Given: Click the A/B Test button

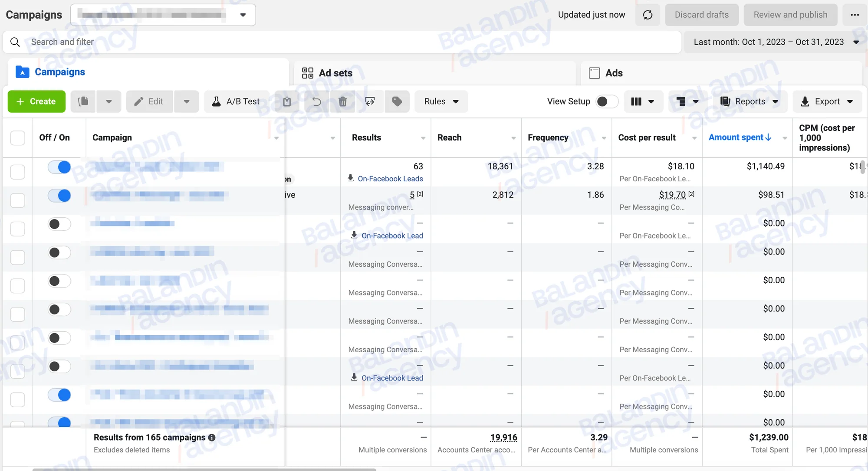Looking at the screenshot, I should click(x=236, y=101).
